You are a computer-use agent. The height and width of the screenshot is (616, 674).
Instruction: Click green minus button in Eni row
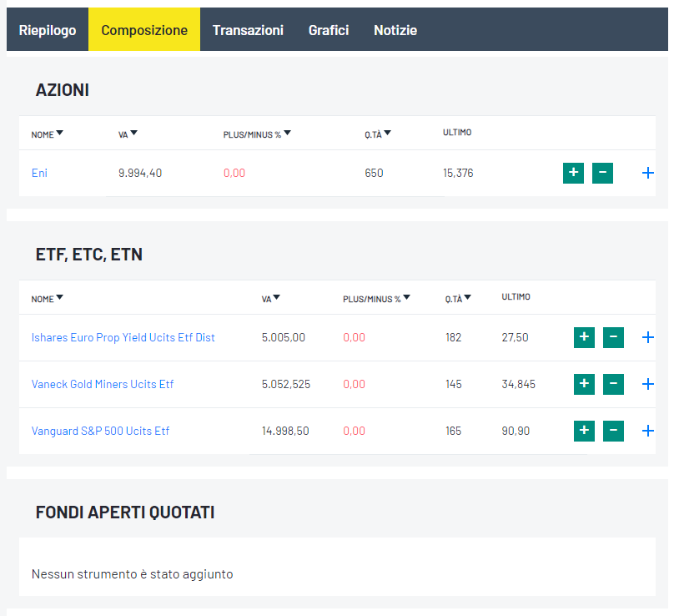click(x=602, y=173)
